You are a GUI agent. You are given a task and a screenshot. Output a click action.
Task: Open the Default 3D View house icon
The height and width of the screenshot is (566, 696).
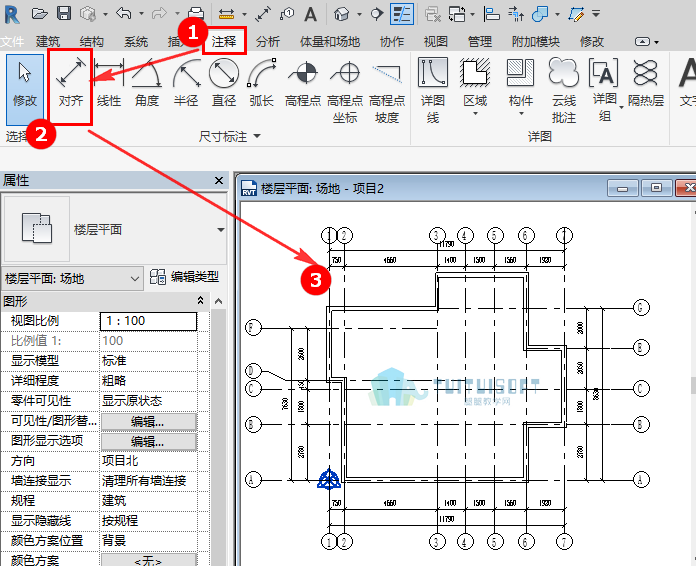tap(341, 14)
